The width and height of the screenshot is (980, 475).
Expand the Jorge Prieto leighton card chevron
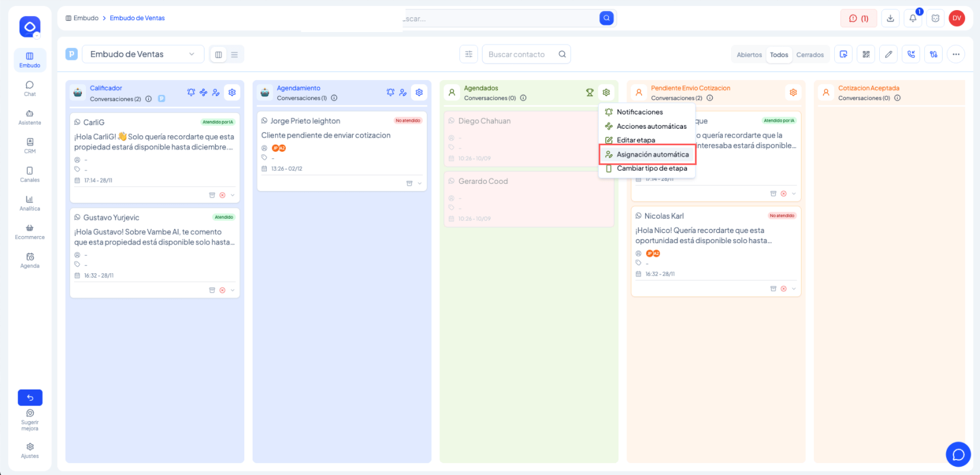(x=420, y=184)
